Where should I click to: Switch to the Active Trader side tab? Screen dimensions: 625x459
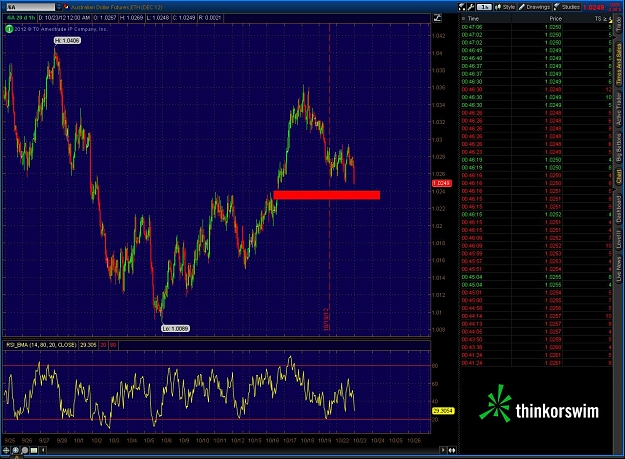619,110
